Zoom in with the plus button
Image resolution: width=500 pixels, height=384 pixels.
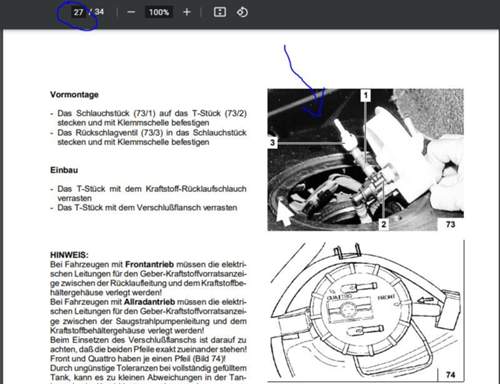187,12
